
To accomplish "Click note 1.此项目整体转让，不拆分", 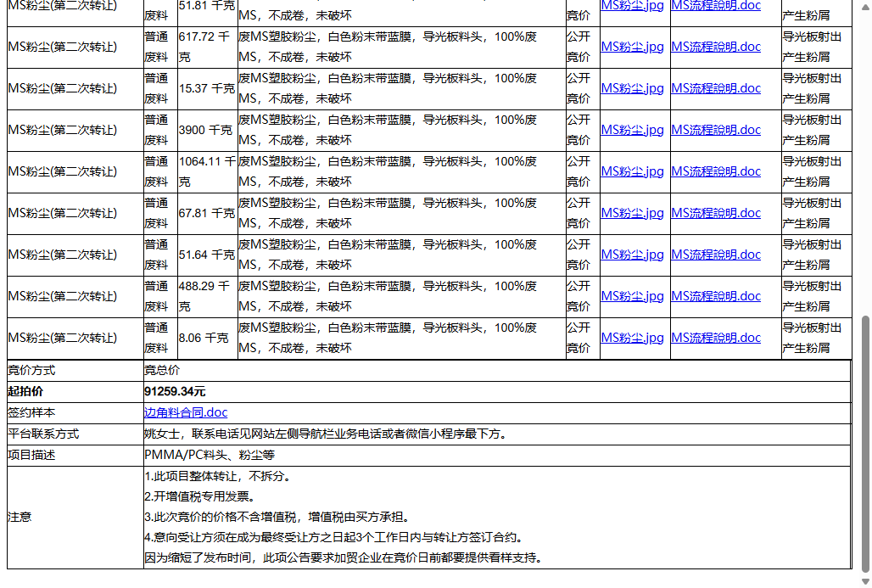I will 217,476.
